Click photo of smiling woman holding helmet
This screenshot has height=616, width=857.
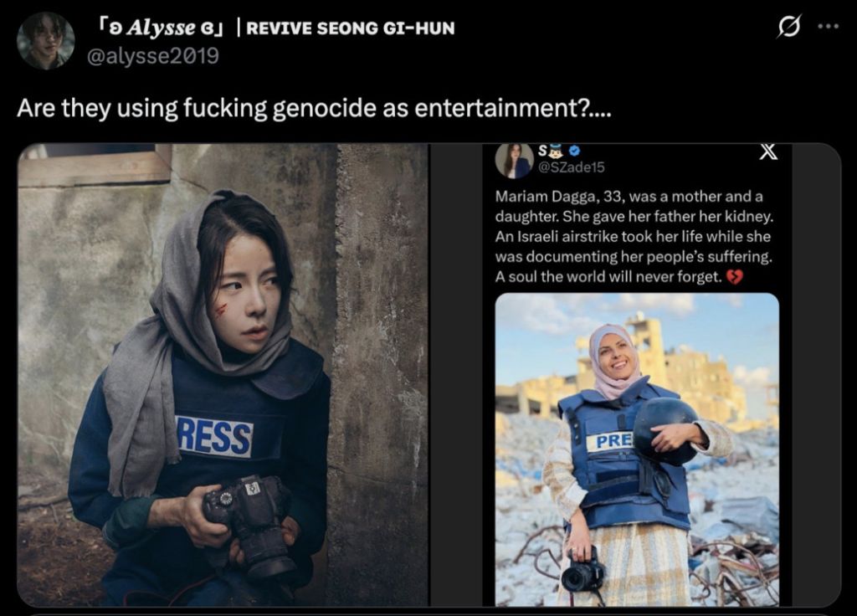click(637, 449)
